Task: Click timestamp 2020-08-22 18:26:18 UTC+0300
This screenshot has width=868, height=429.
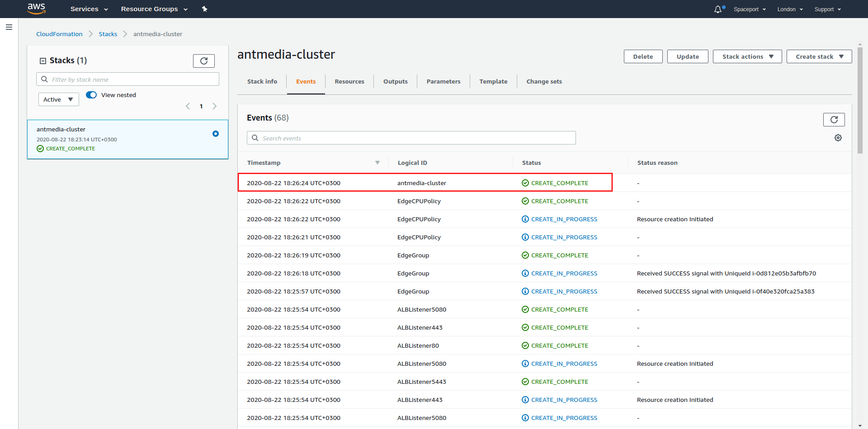Action: 293,273
